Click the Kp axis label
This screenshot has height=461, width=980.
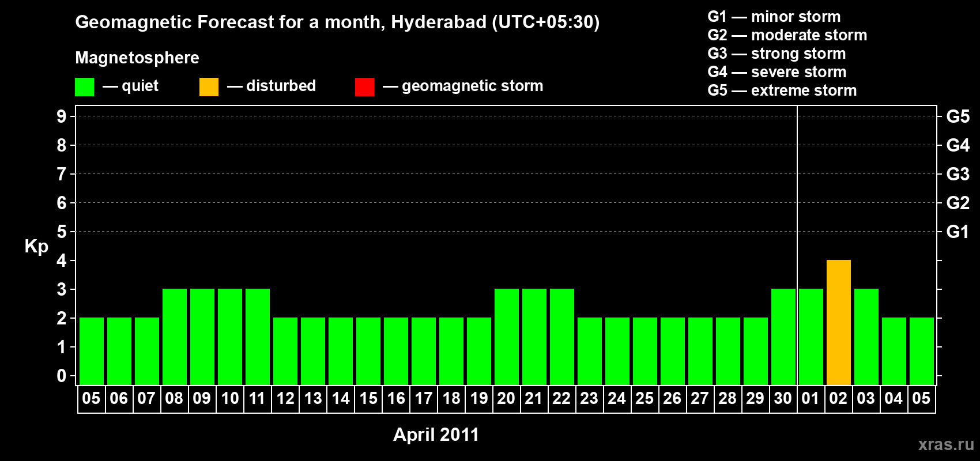(x=36, y=247)
